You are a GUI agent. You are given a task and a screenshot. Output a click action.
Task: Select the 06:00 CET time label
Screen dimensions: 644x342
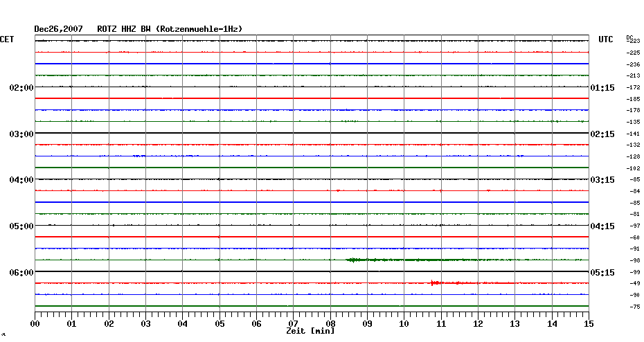21,273
